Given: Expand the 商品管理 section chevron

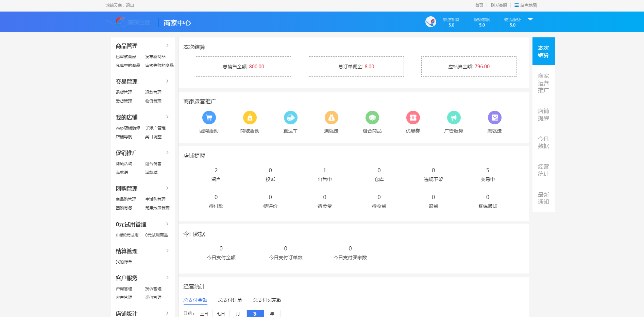Looking at the screenshot, I should (167, 45).
